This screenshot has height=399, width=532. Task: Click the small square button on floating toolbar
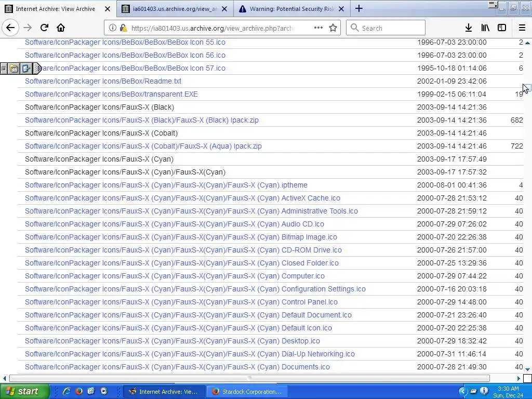pyautogui.click(x=4, y=69)
